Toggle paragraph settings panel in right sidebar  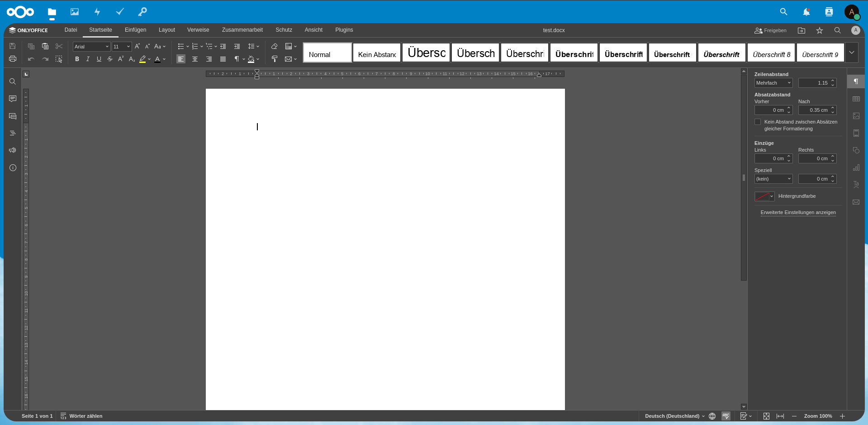click(x=856, y=81)
